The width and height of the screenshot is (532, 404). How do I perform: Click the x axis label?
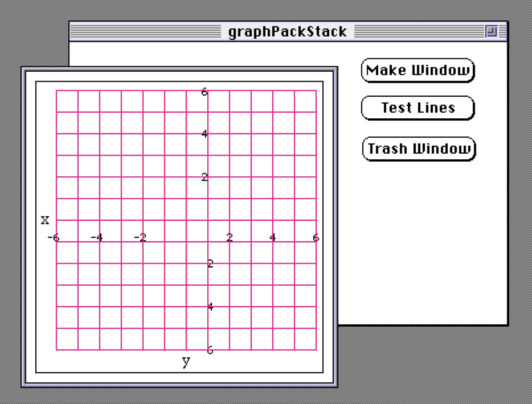(45, 220)
